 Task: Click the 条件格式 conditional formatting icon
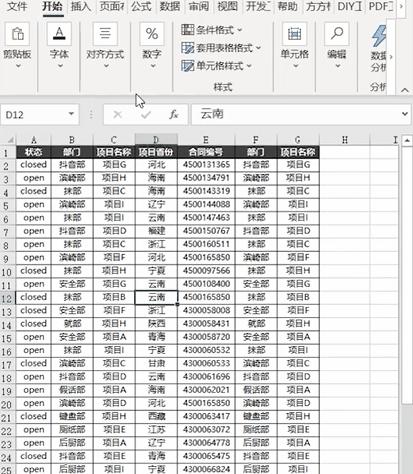(x=187, y=30)
